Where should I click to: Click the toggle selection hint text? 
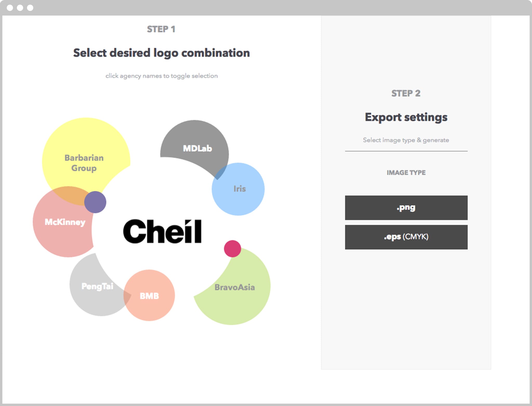pos(162,76)
